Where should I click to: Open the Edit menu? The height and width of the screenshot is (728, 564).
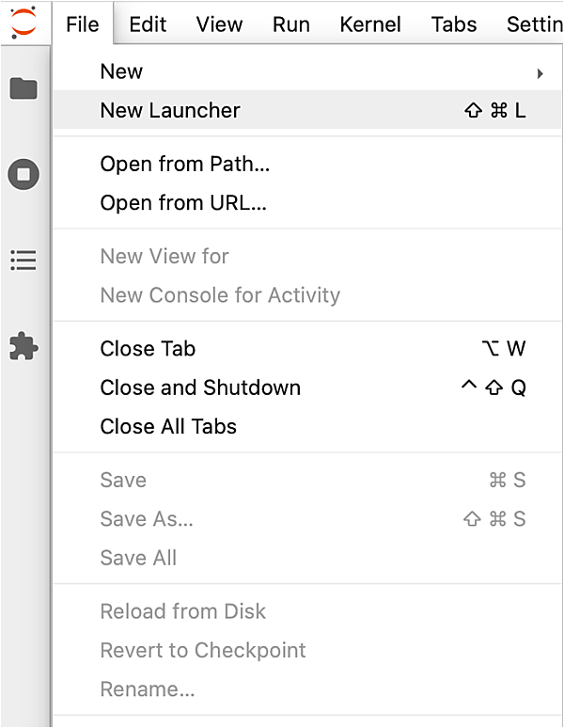[148, 24]
